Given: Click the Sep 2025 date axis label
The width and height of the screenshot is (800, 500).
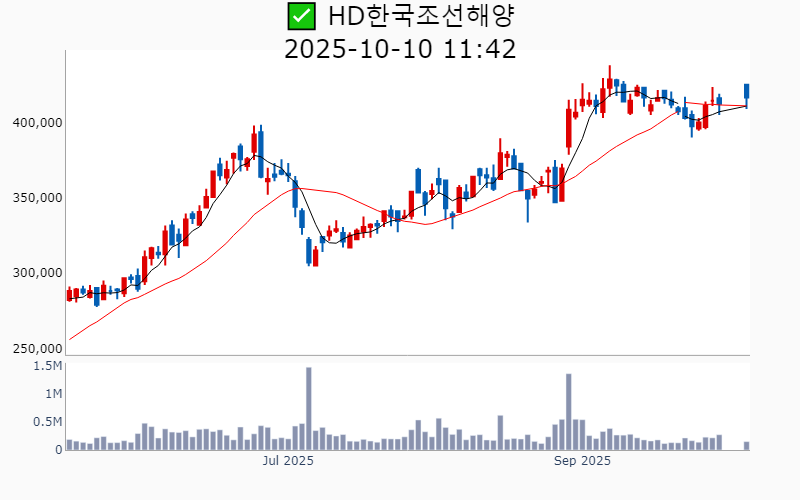Looking at the screenshot, I should pos(582,462).
